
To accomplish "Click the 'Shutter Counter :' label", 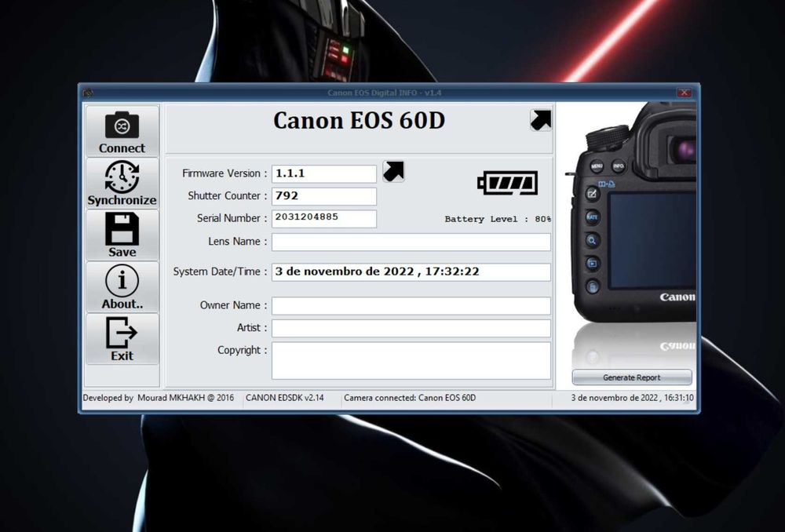I will 228,195.
